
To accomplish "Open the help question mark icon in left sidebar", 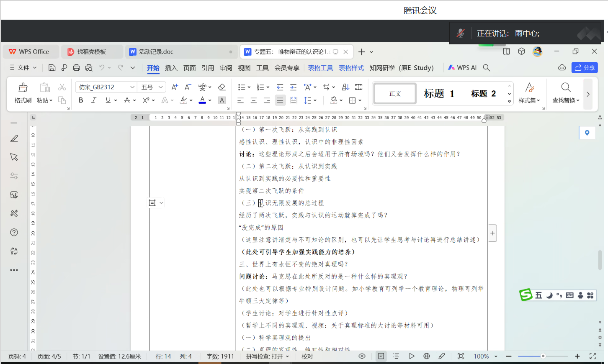I will coord(14,232).
